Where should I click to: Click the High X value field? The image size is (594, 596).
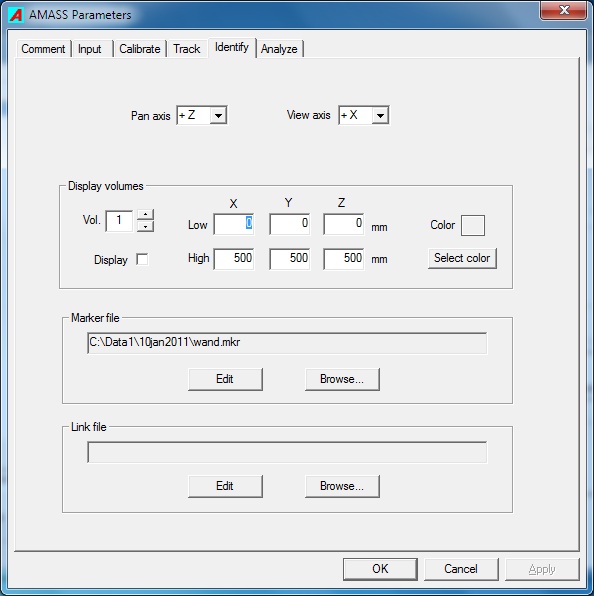pyautogui.click(x=234, y=259)
